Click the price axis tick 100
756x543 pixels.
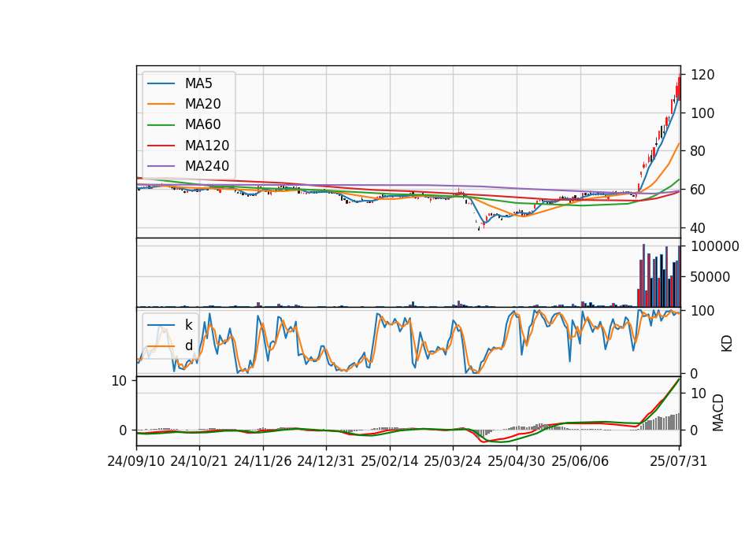pos(703,113)
